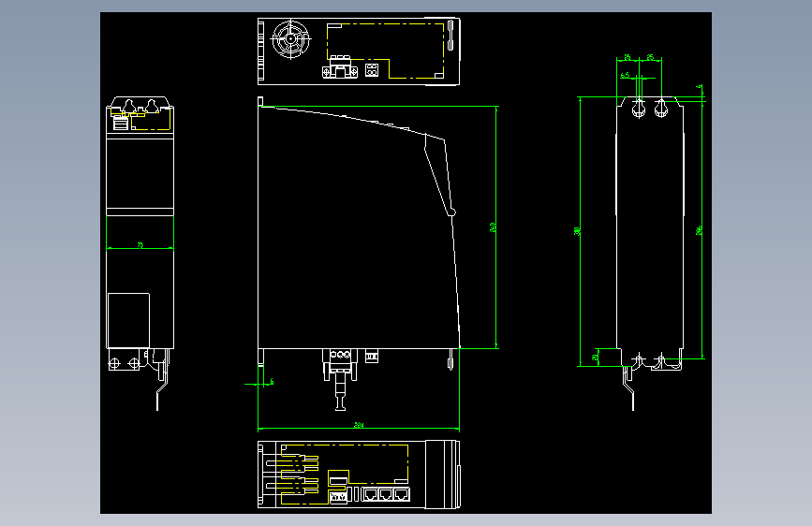
Task: Click the leftmost RJ45 port in bottom view
Action: coord(370,494)
